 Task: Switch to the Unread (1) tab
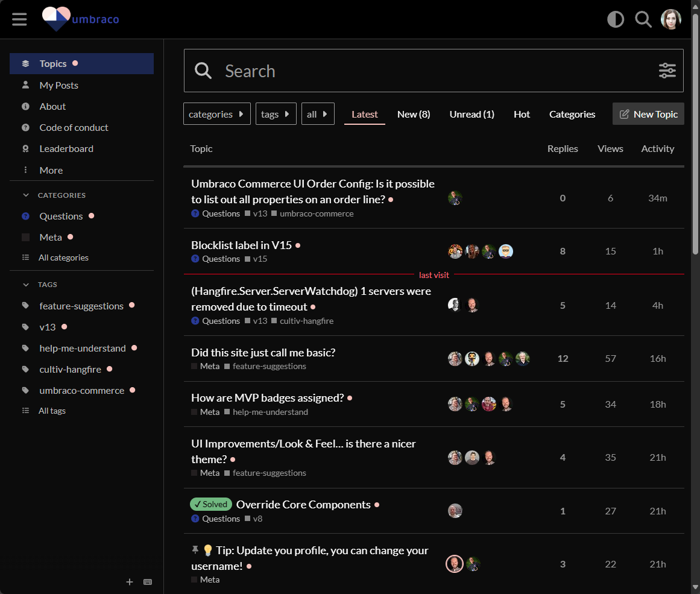coord(471,114)
